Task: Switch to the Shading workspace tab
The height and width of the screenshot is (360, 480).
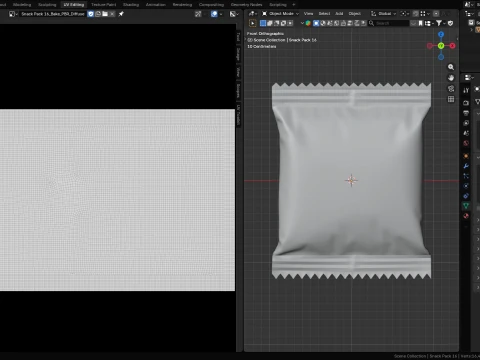Action: pos(131,5)
